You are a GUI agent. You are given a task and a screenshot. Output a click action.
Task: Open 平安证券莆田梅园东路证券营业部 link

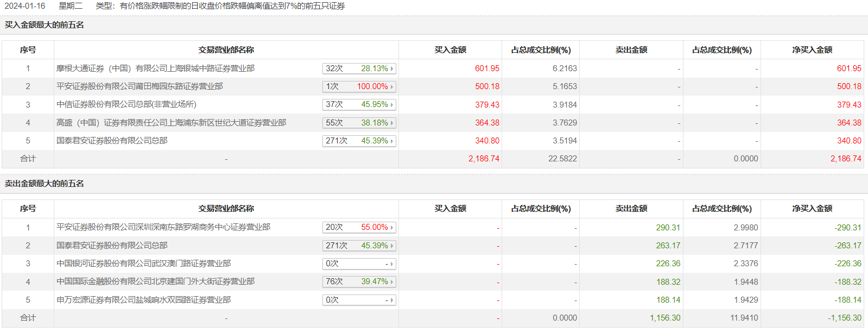[140, 86]
